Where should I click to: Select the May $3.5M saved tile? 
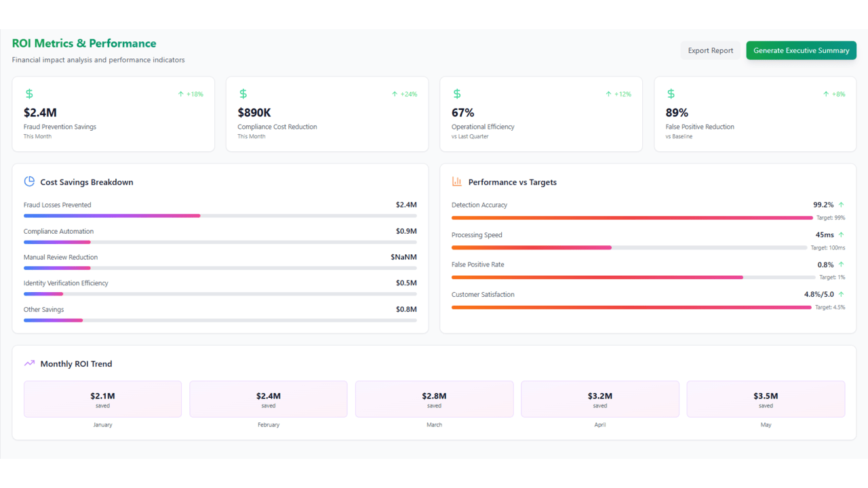click(x=766, y=399)
